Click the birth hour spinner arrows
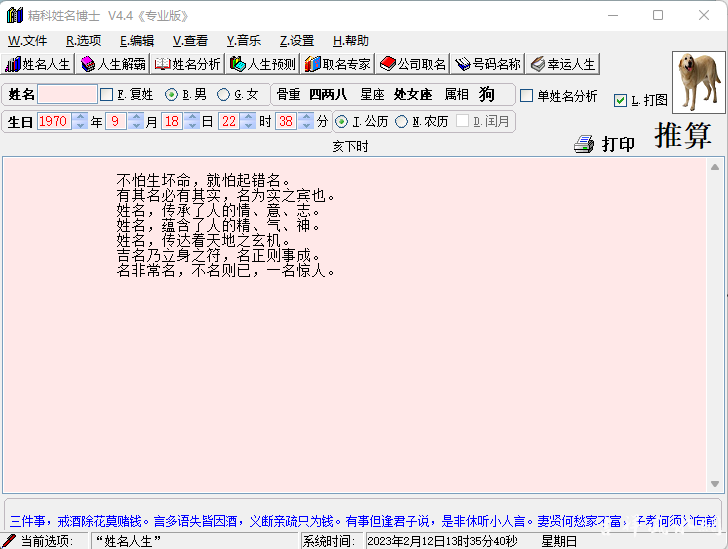728x549 pixels. point(248,121)
